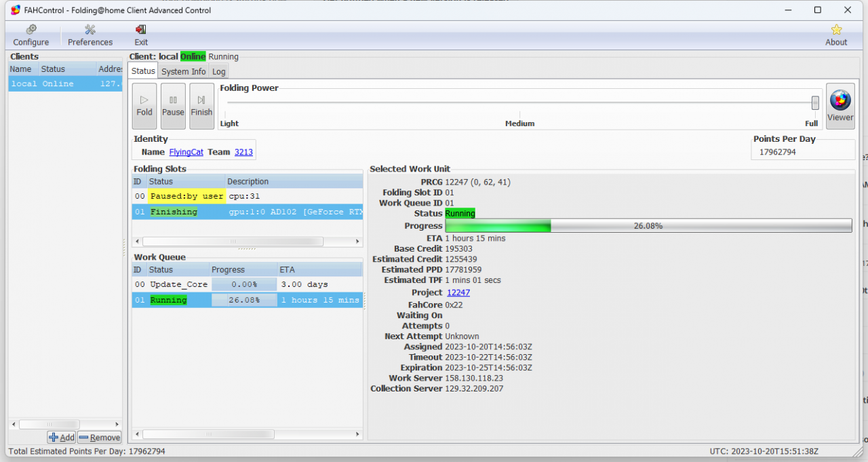Image resolution: width=868 pixels, height=462 pixels.
Task: Select work queue 00 Update_Core row
Action: (247, 284)
